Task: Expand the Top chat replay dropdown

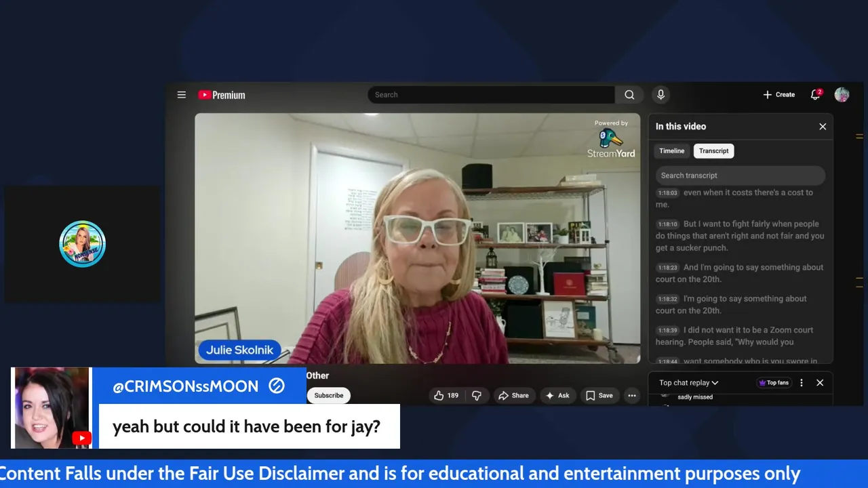Action: click(688, 383)
